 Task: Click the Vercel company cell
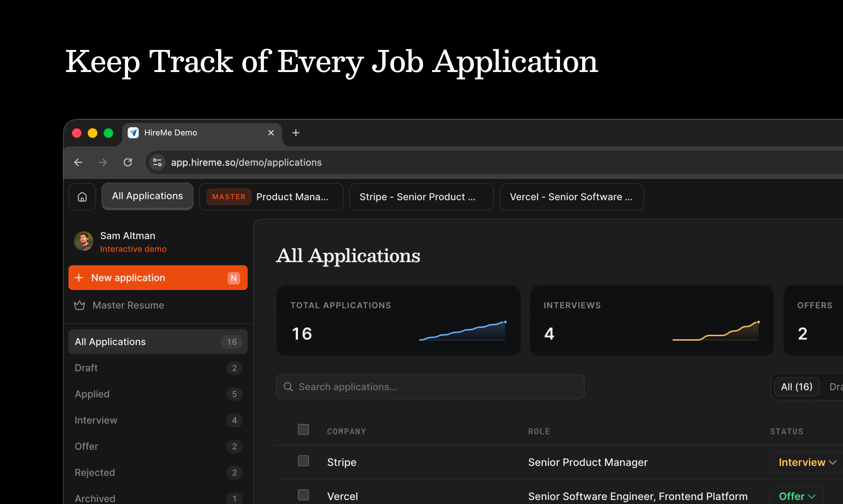(x=343, y=496)
